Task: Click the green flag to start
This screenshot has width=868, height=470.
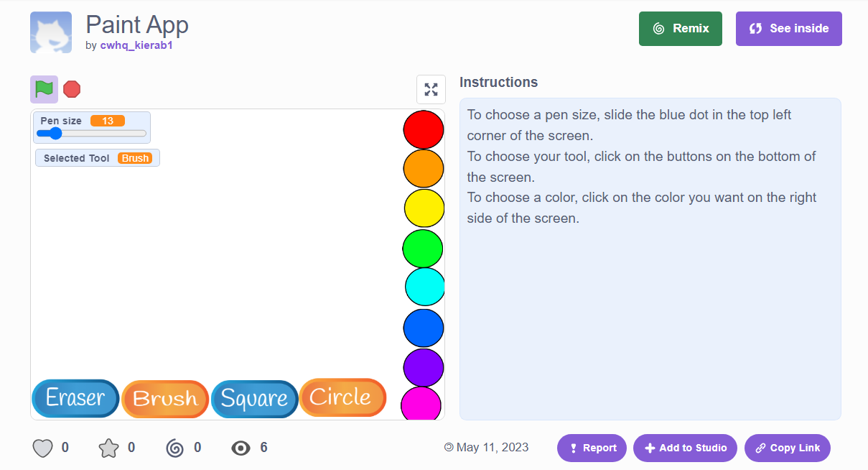Action: point(44,89)
